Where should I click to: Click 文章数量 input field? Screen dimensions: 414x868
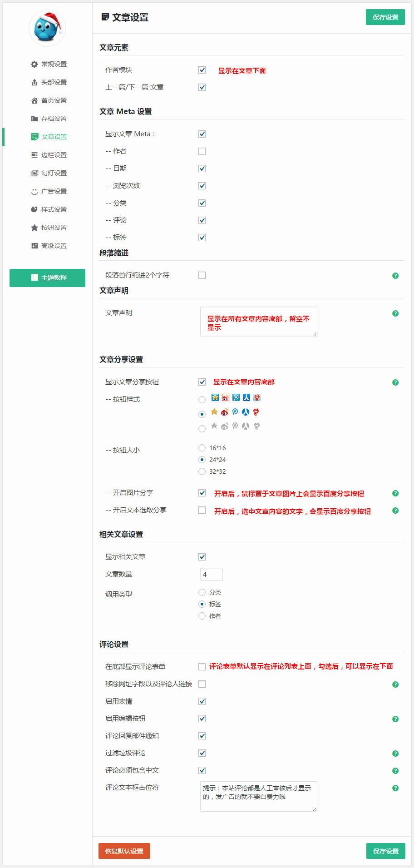pyautogui.click(x=212, y=574)
